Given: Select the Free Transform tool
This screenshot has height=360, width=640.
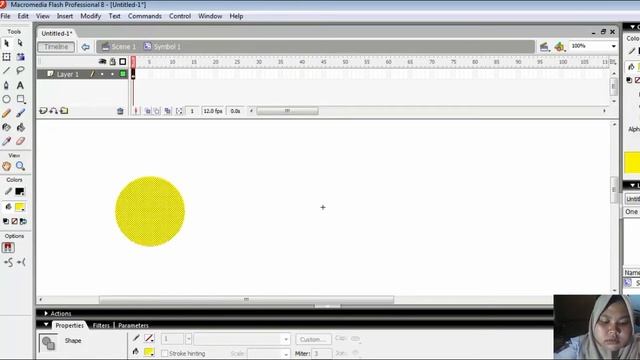Looking at the screenshot, I should [x=7, y=57].
